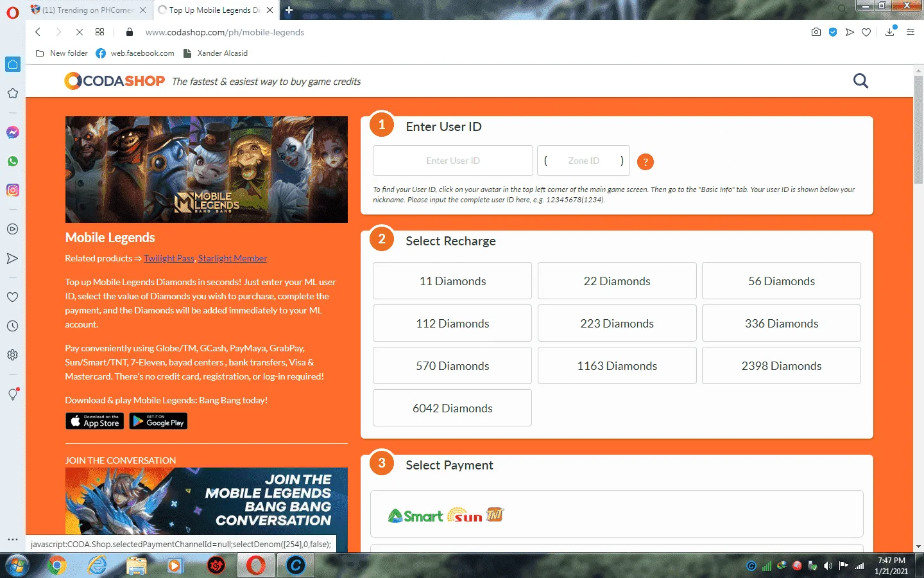924x578 pixels.
Task: Open the Opera main menu
Action: tap(13, 12)
